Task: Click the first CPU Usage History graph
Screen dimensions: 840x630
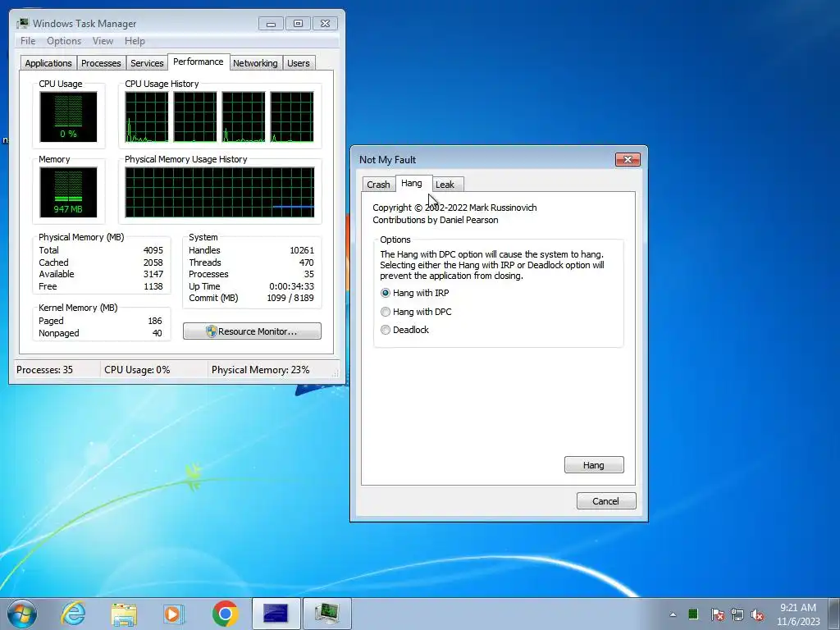Action: [x=147, y=116]
